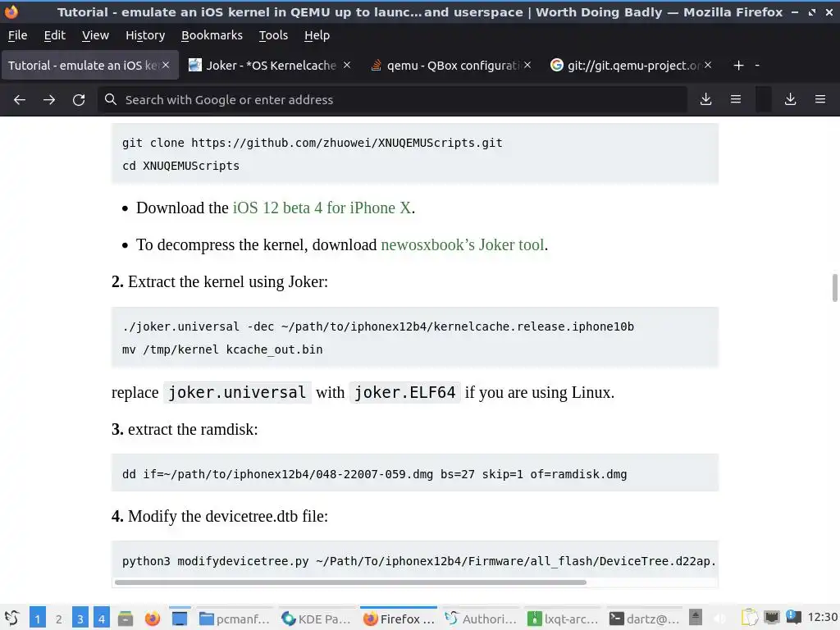The height and width of the screenshot is (630, 840).
Task: Click the git clone XNUQEMUScripts code line
Action: click(x=313, y=143)
